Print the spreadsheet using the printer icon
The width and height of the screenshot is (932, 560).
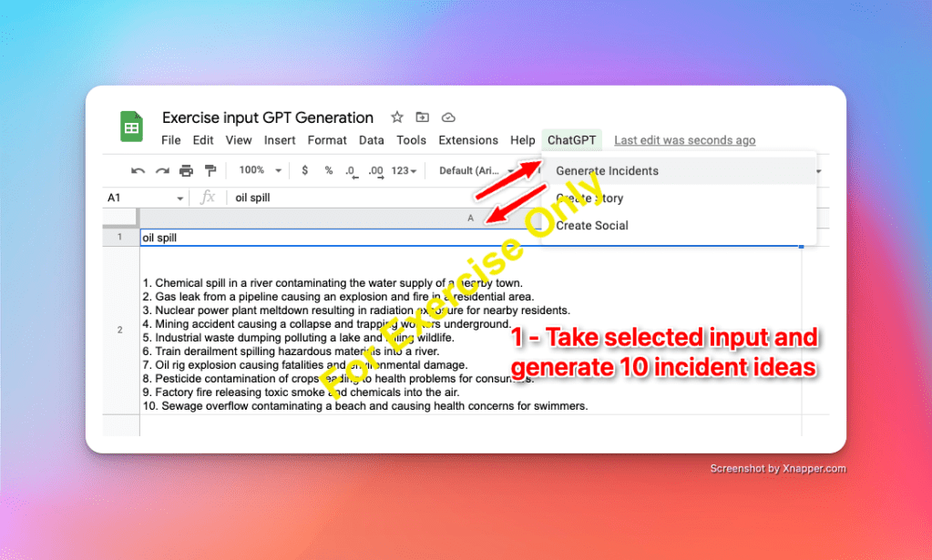[186, 170]
